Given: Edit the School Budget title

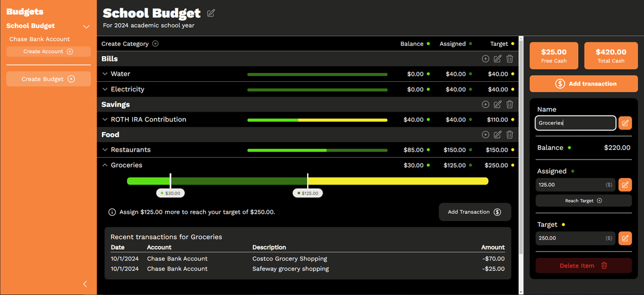Looking at the screenshot, I should point(211,13).
